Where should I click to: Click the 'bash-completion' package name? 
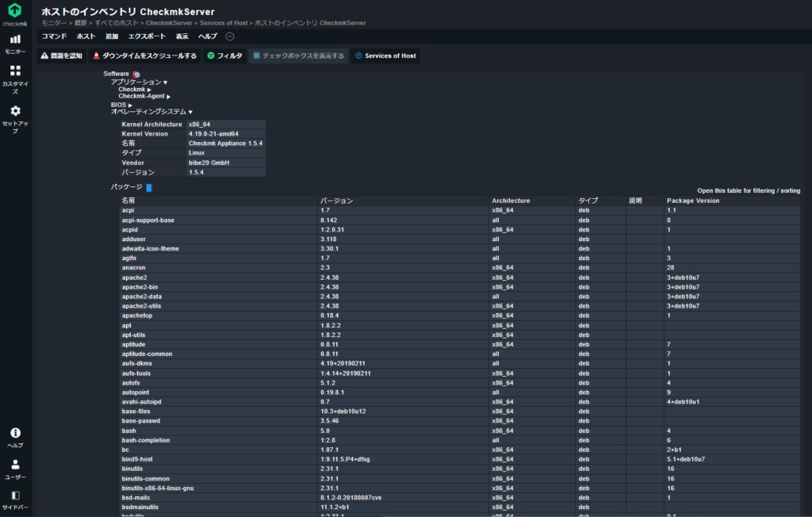[x=146, y=440]
